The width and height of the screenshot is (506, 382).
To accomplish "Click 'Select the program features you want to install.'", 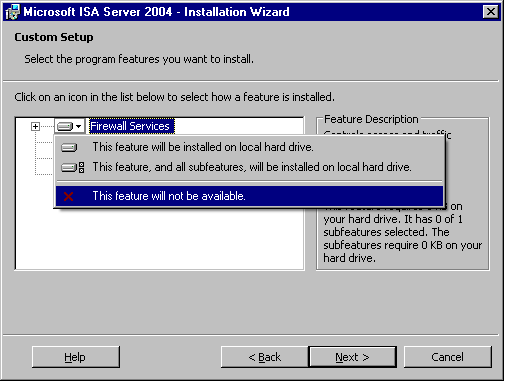I will (139, 59).
